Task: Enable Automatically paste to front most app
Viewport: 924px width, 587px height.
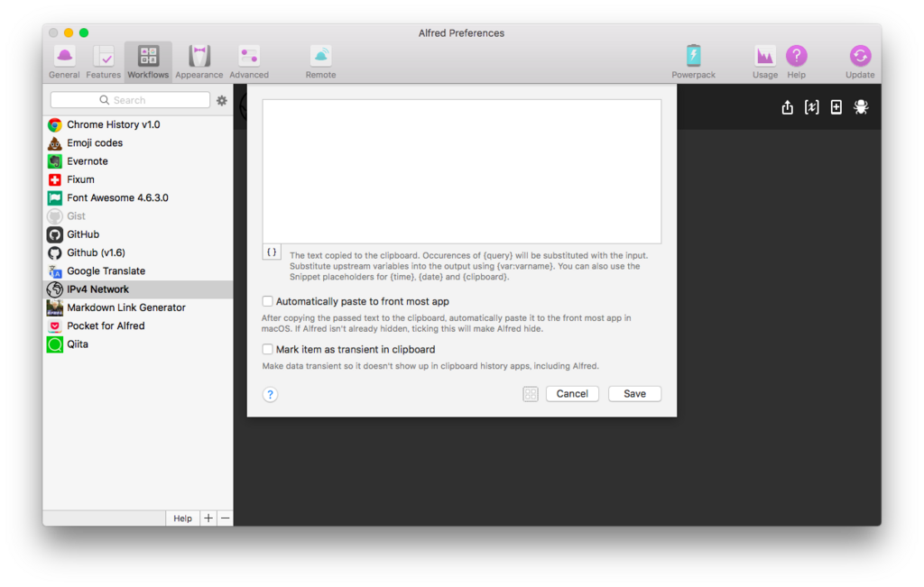Action: [267, 301]
